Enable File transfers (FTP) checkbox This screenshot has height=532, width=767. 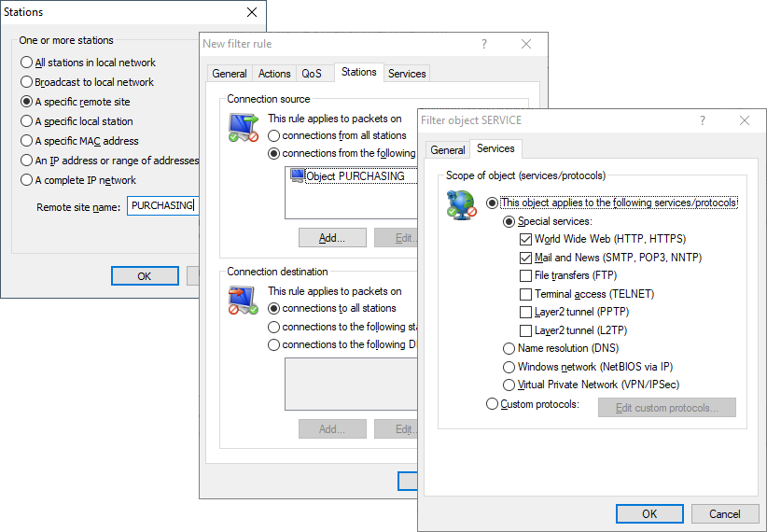pyautogui.click(x=526, y=276)
